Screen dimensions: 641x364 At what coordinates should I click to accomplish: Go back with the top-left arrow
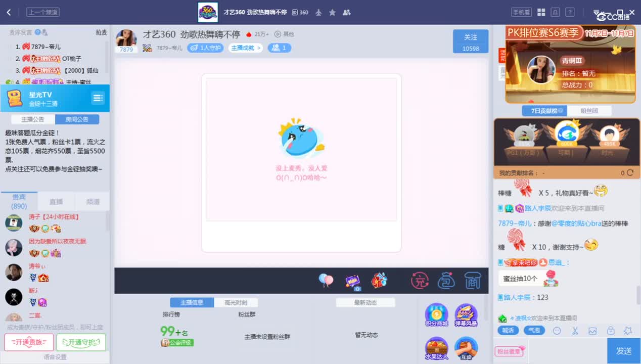[x=9, y=12]
